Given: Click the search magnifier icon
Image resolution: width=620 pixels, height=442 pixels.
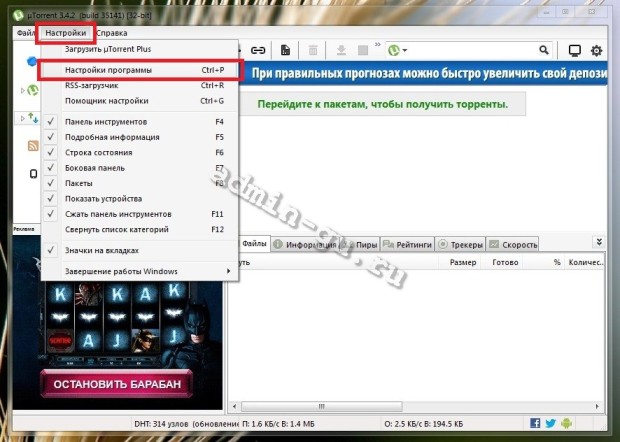Looking at the screenshot, I should tap(544, 50).
